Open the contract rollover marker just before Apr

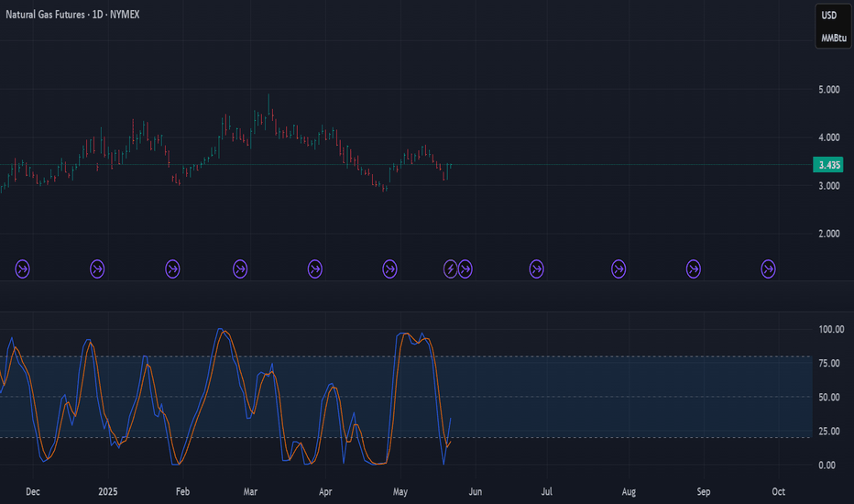[315, 269]
